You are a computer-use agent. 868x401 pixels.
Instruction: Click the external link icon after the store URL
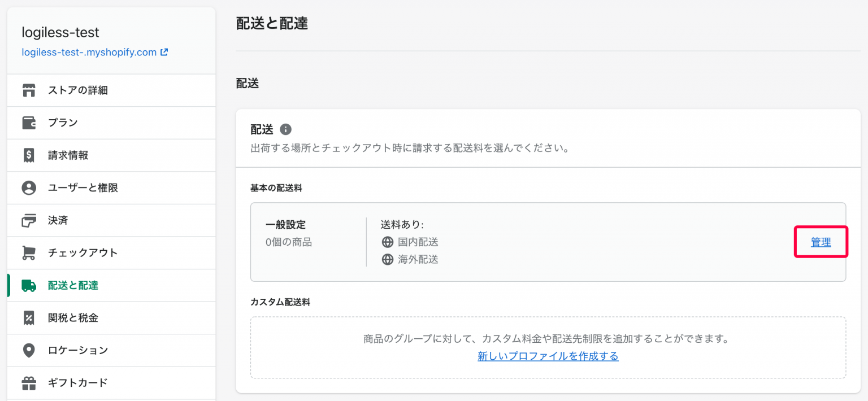163,52
